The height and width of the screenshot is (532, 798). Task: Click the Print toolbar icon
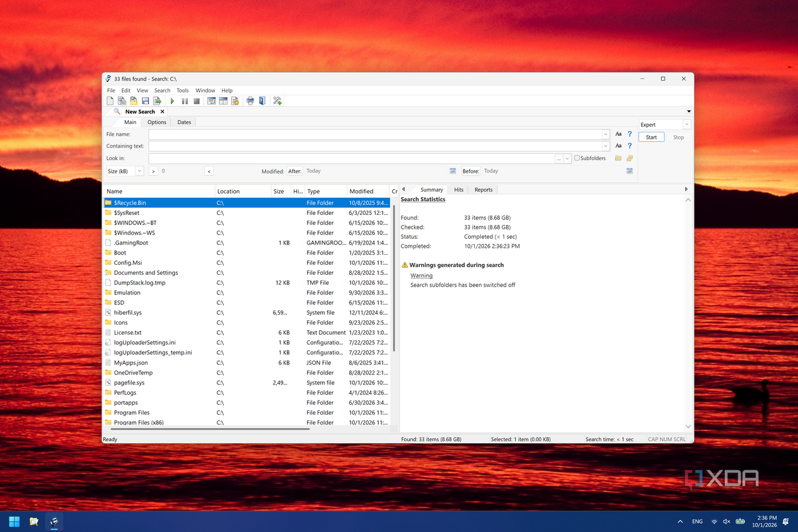(250, 101)
